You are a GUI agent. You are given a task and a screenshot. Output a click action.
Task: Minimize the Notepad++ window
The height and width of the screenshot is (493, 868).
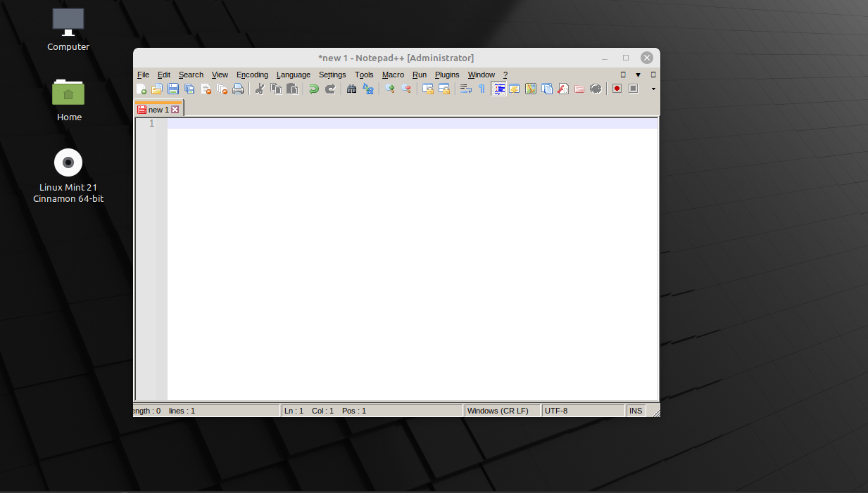605,58
